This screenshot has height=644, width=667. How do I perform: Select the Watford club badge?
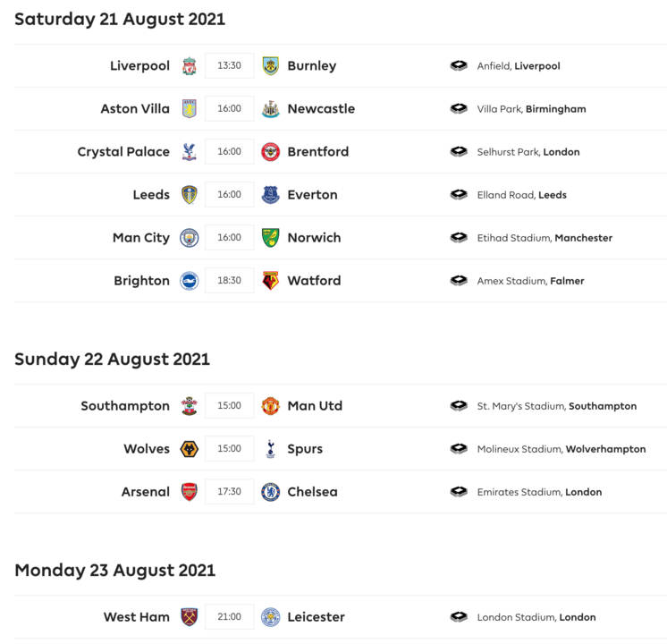[x=270, y=281]
